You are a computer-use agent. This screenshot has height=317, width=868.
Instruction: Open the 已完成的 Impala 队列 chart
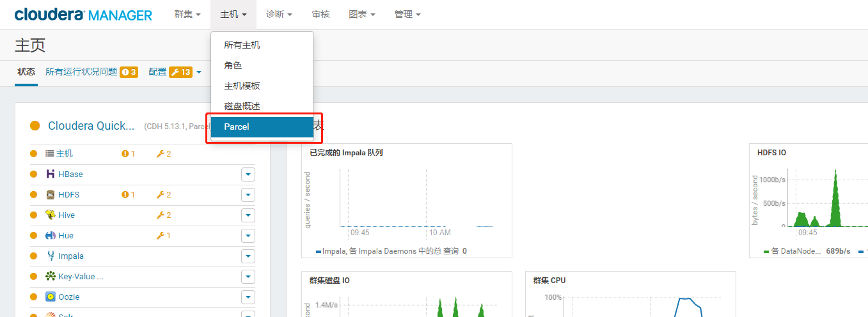tap(407, 201)
